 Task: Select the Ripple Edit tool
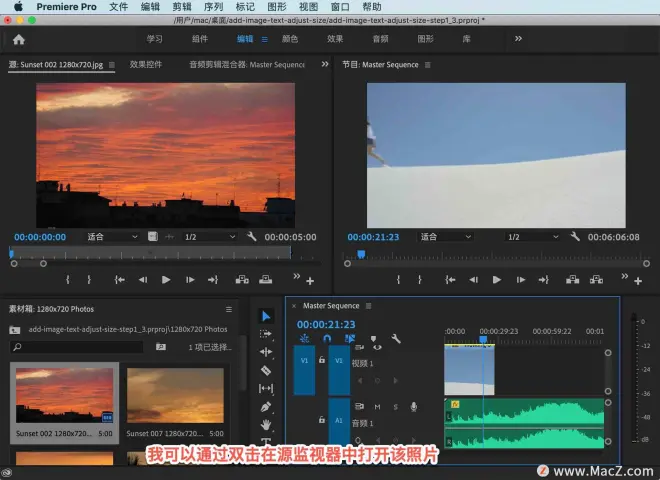[x=266, y=352]
